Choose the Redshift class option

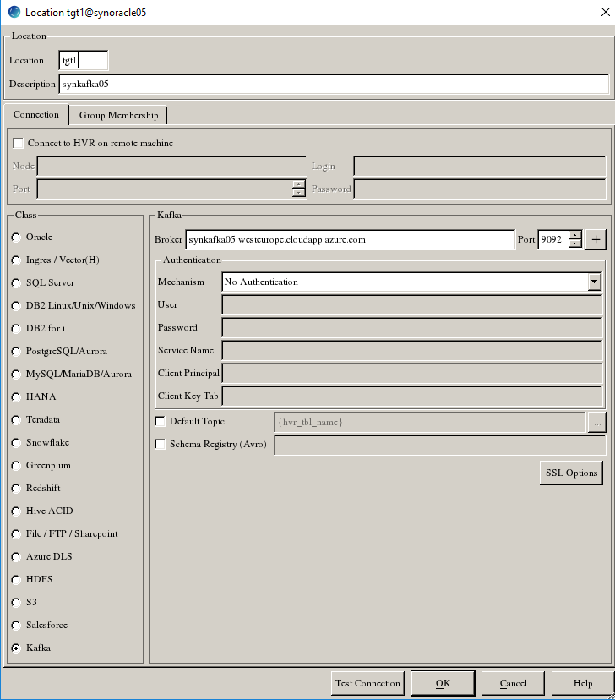(x=16, y=489)
